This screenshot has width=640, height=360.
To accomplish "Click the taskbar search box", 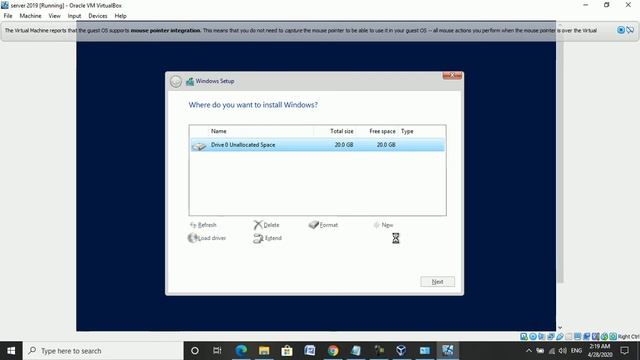I will pos(103,351).
